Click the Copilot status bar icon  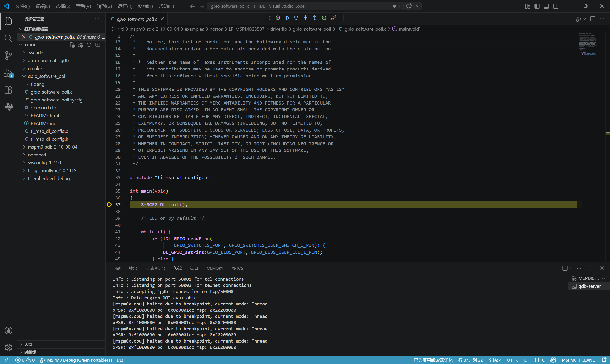click(x=553, y=360)
